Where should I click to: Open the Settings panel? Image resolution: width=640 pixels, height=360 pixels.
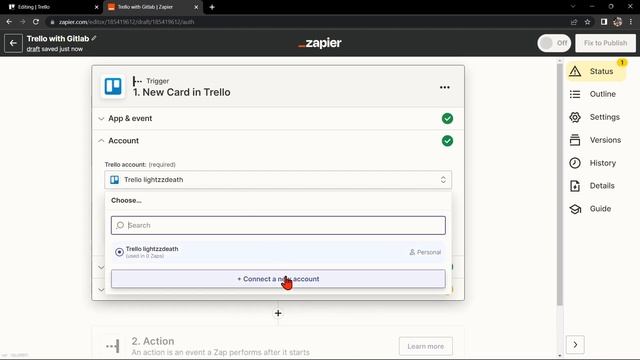pyautogui.click(x=596, y=117)
